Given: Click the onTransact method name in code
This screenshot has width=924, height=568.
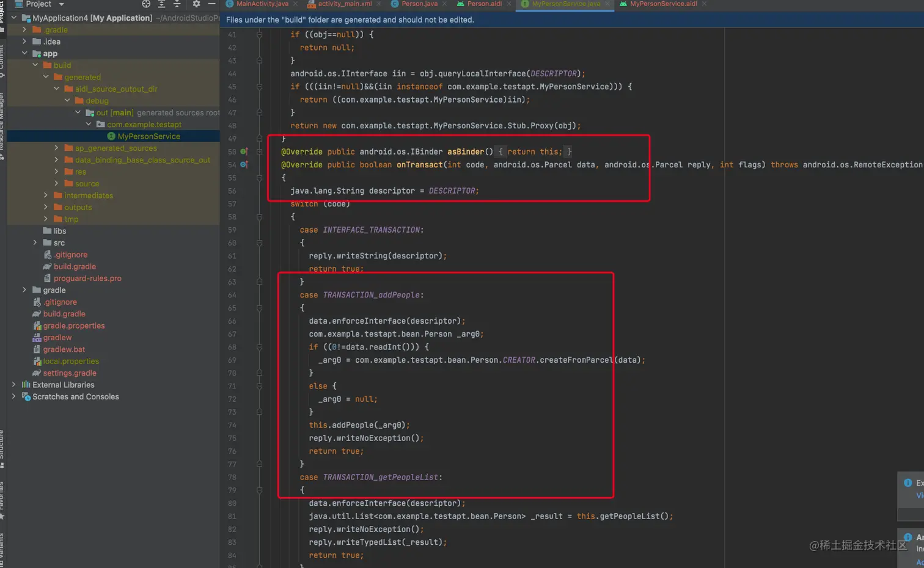Looking at the screenshot, I should point(419,165).
